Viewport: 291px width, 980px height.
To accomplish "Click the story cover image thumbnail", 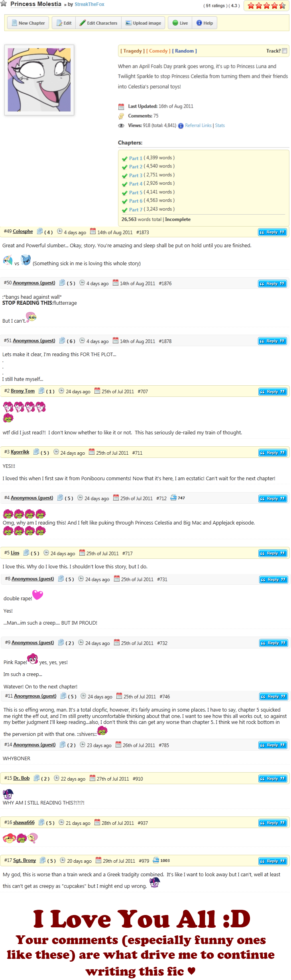I will [x=39, y=80].
